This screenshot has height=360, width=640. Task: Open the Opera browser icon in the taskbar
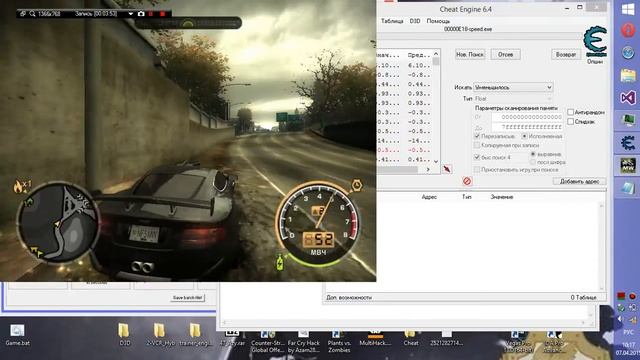coord(628,31)
